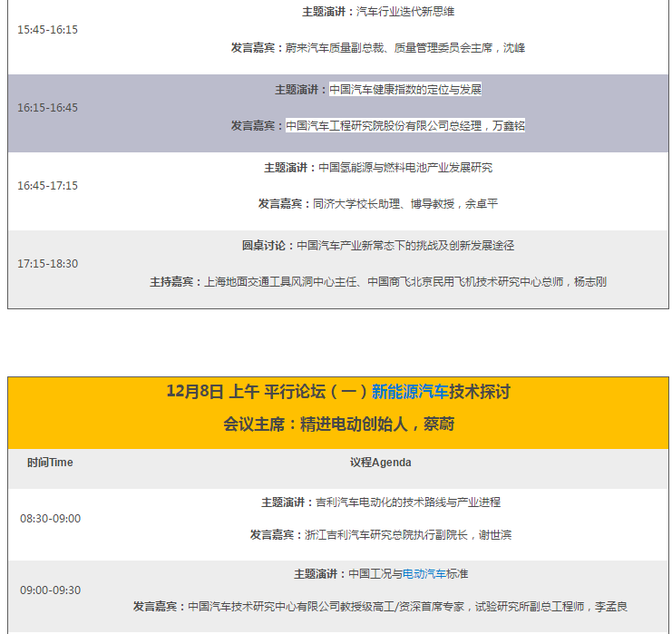The image size is (672, 634).
Task: Click the speaker line mentioning 沈峰
Action: point(377,47)
